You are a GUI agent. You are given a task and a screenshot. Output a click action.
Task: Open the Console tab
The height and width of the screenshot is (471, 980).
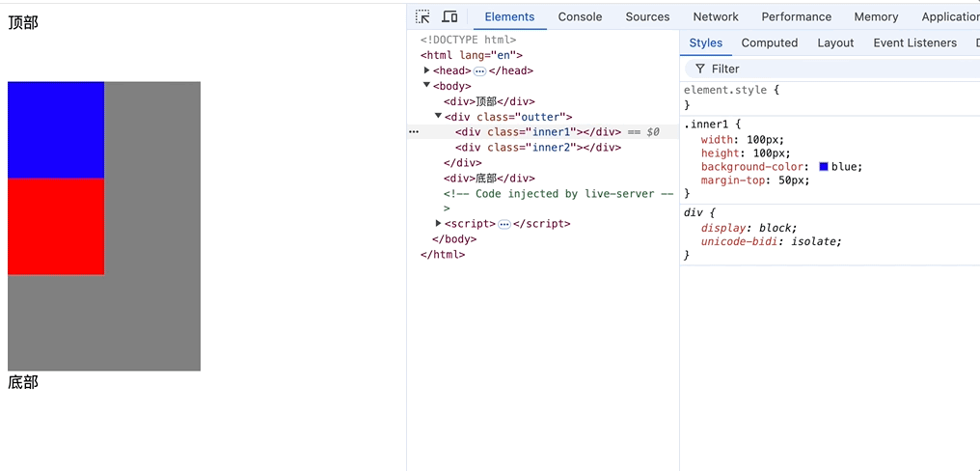(580, 16)
